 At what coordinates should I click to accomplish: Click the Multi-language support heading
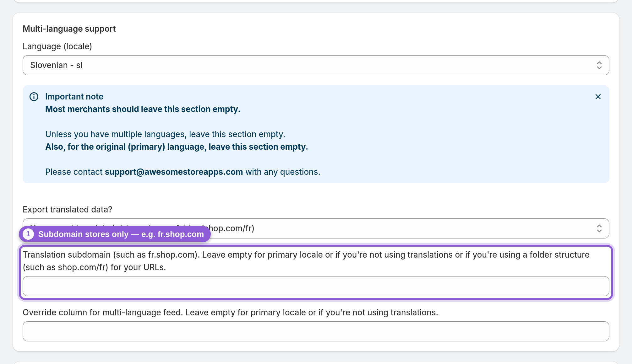pyautogui.click(x=69, y=29)
